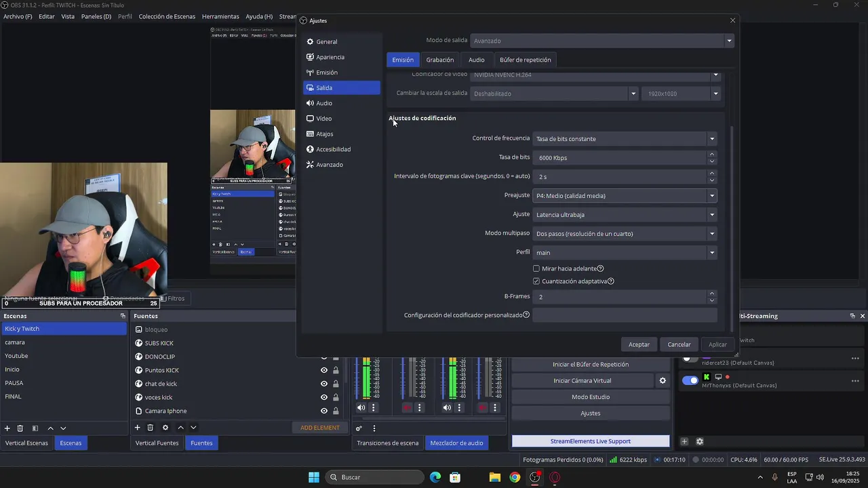868x488 pixels.
Task: Select the Audio section in settings sidebar
Action: [x=342, y=103]
